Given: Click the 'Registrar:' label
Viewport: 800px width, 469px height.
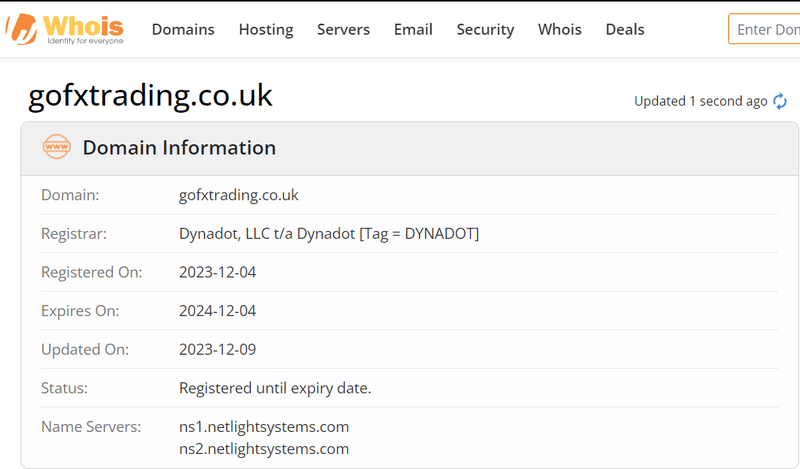Looking at the screenshot, I should (x=74, y=234).
